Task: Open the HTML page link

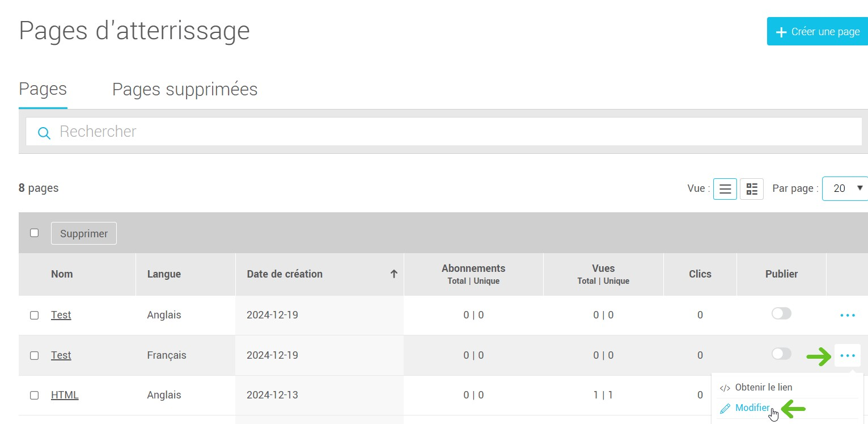Action: coord(65,395)
